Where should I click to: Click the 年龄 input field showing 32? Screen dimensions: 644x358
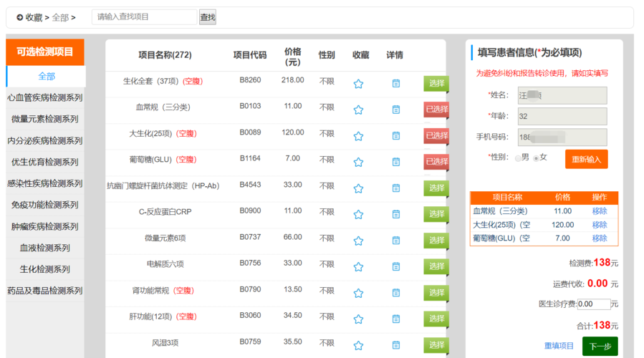point(562,117)
